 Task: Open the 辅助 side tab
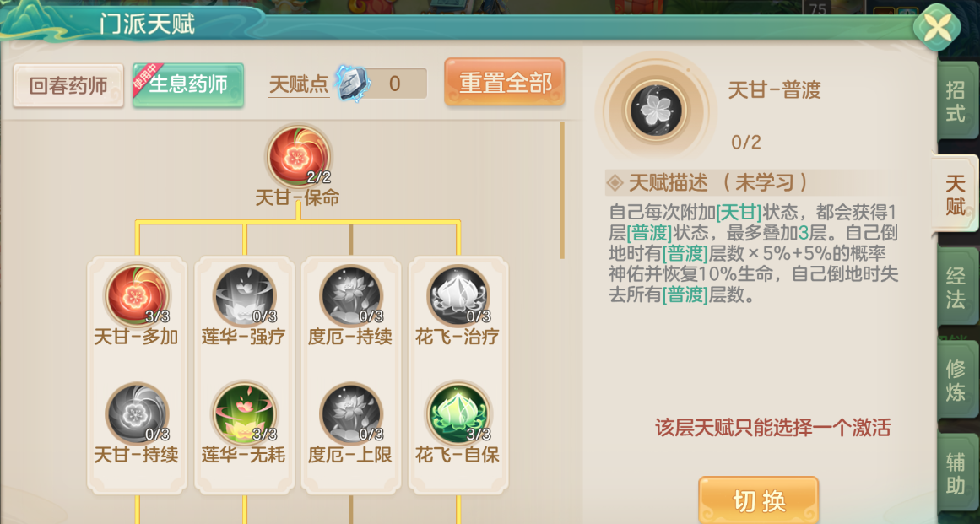(x=956, y=473)
